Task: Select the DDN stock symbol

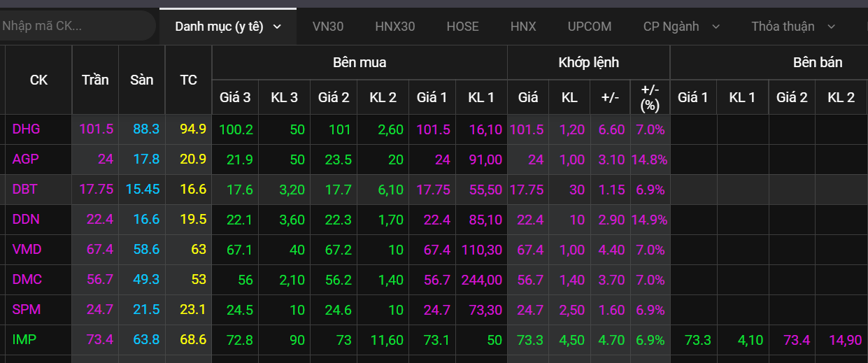Action: click(26, 219)
